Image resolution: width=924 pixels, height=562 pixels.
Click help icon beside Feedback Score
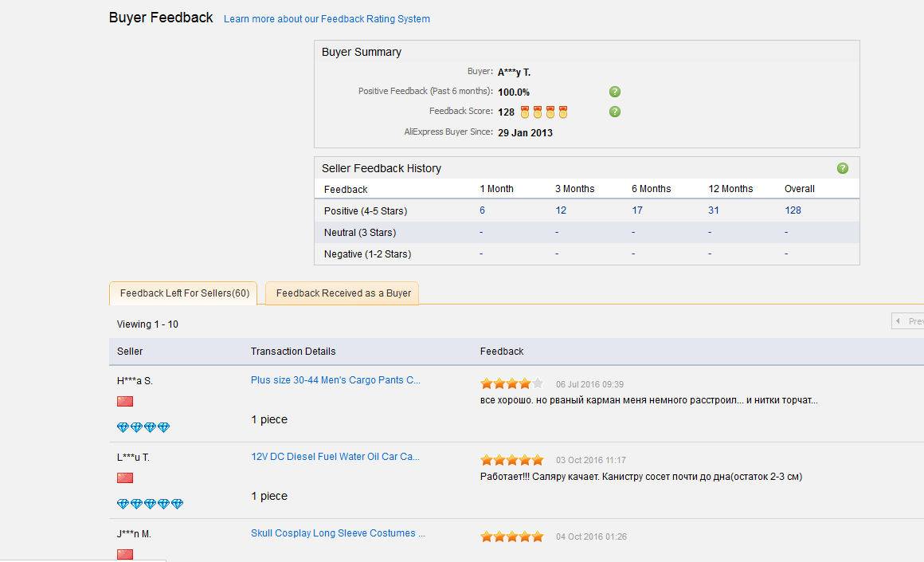[615, 112]
